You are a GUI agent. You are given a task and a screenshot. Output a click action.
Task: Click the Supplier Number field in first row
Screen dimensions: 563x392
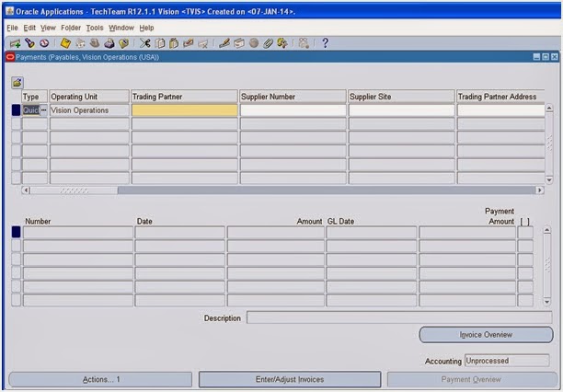tap(293, 110)
